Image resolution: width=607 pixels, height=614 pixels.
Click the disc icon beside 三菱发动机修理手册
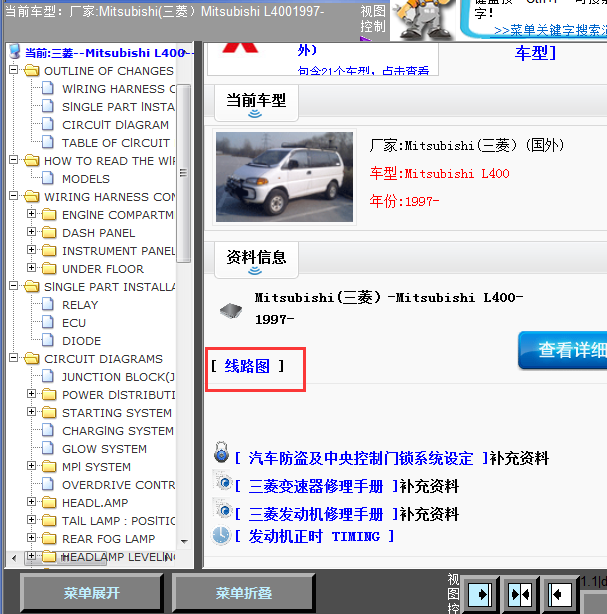(x=222, y=509)
